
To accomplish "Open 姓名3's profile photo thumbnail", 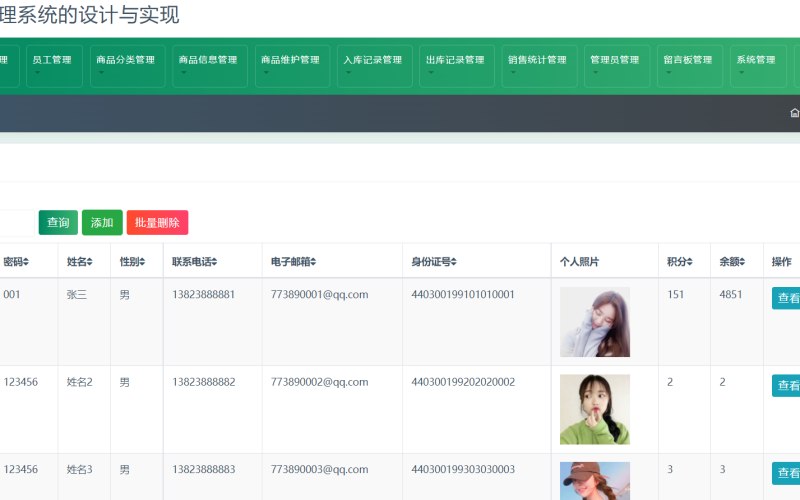I will (595, 481).
